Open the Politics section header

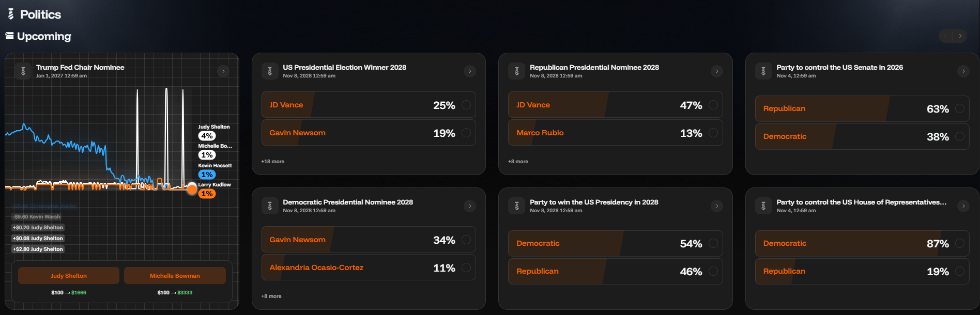[x=40, y=14]
